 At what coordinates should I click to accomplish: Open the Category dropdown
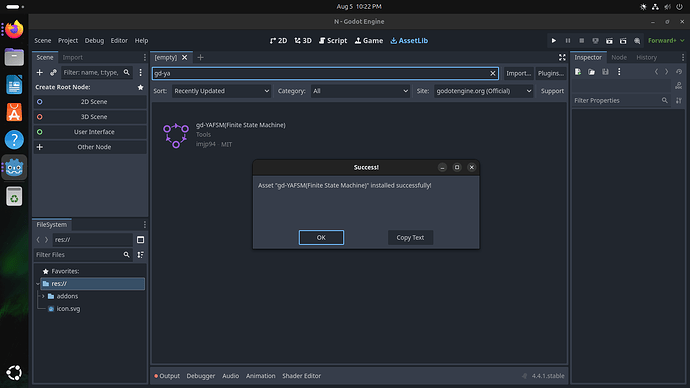tap(360, 91)
